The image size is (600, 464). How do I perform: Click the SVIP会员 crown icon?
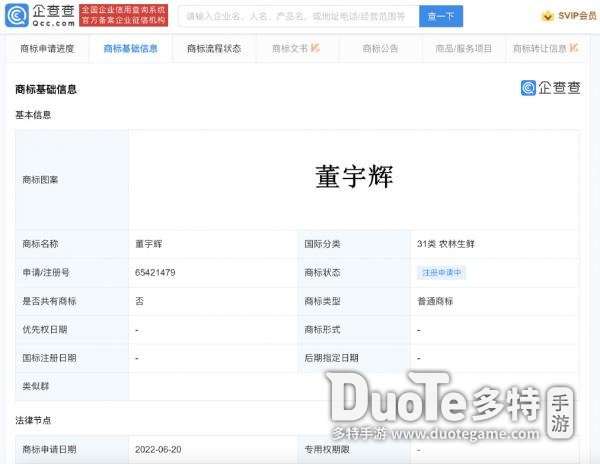[x=548, y=16]
